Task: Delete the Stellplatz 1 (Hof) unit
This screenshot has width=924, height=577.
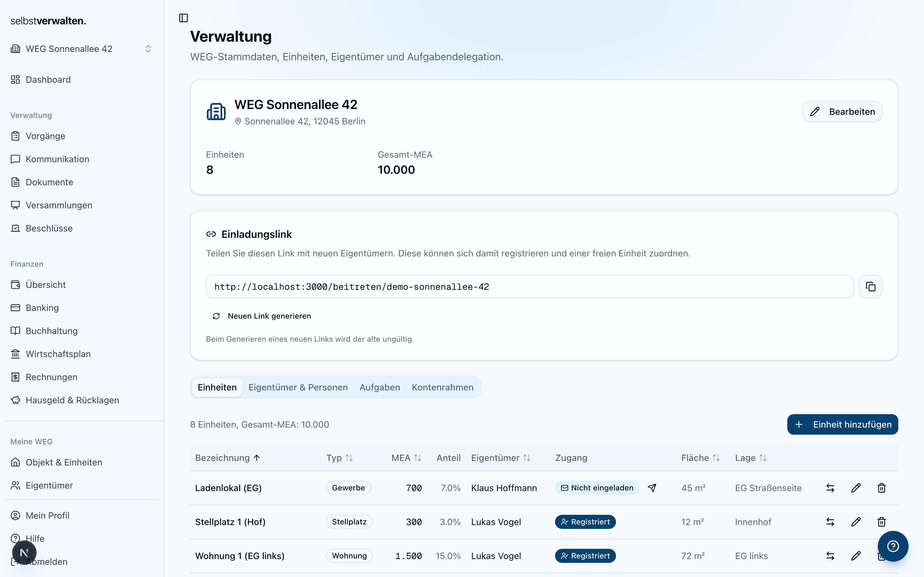Action: [x=881, y=522]
